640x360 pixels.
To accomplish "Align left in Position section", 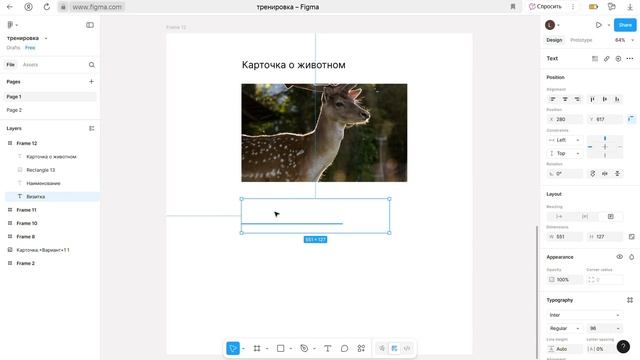I will point(553,99).
